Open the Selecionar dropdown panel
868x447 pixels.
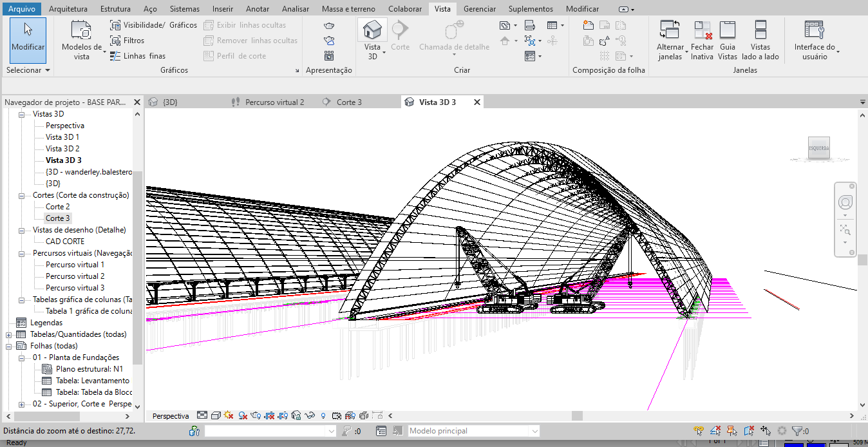[28, 70]
